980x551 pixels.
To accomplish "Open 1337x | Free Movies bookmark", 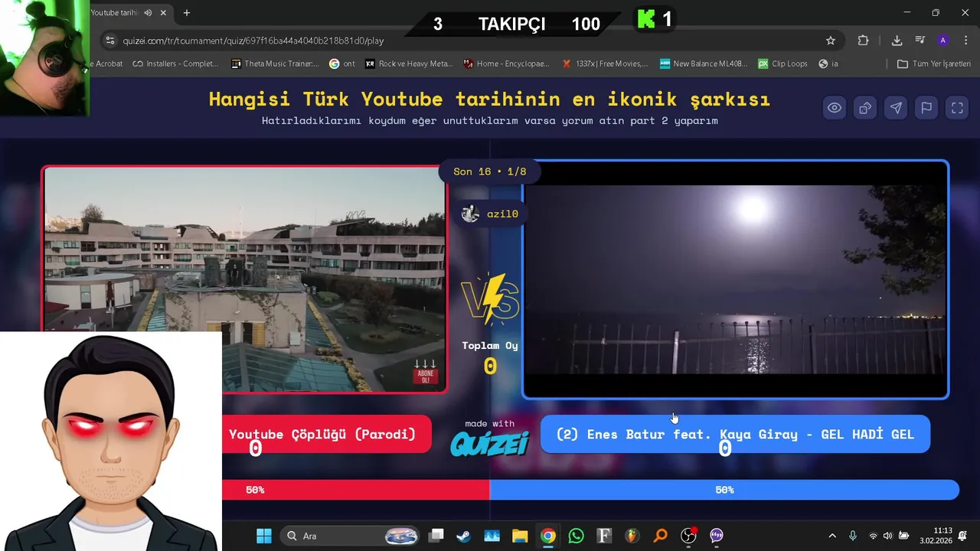I will coord(605,64).
